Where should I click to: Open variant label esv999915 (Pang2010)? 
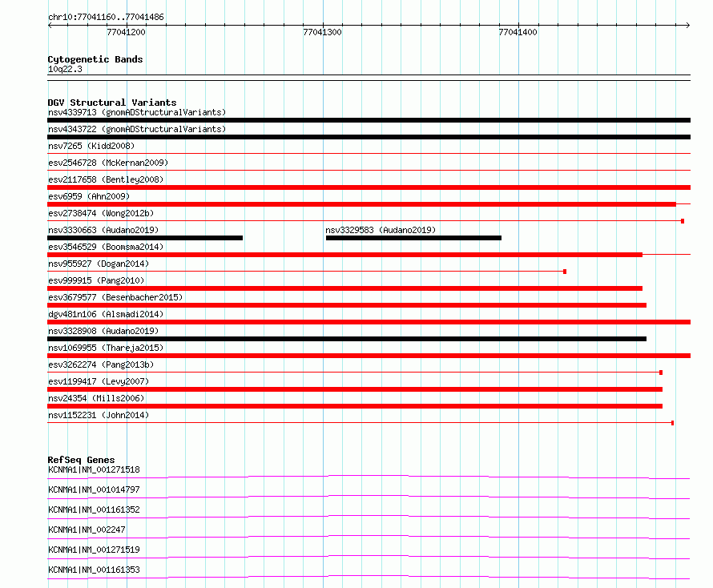tap(96, 280)
